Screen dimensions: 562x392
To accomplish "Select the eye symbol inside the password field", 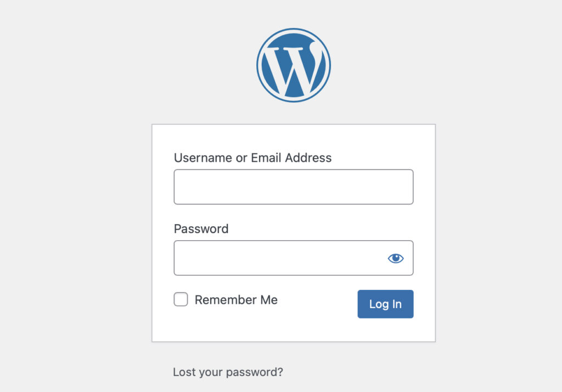I will 395,258.
